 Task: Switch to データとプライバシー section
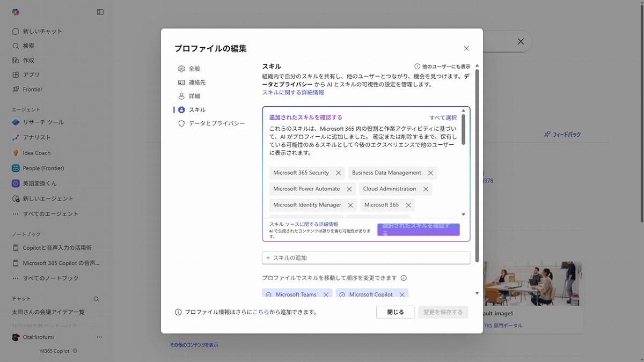(x=216, y=123)
